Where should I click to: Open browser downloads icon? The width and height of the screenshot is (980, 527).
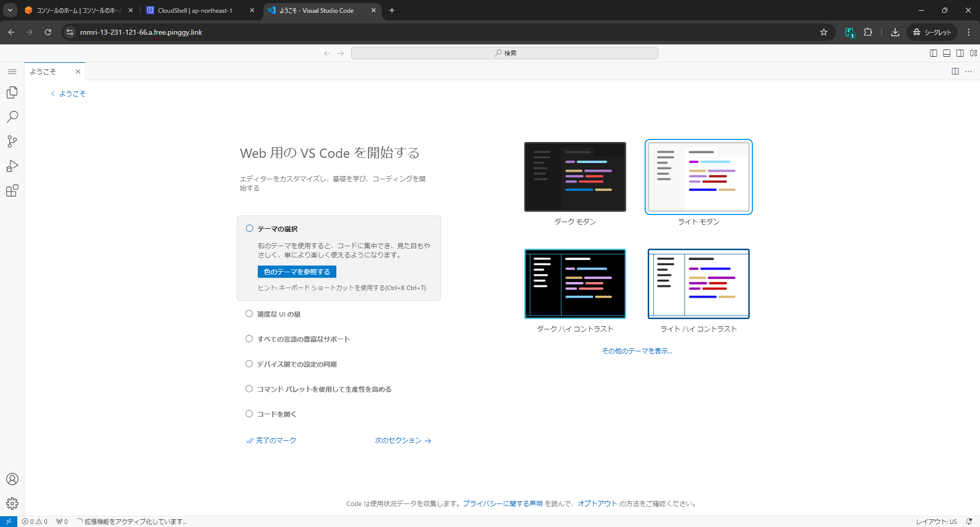[895, 32]
